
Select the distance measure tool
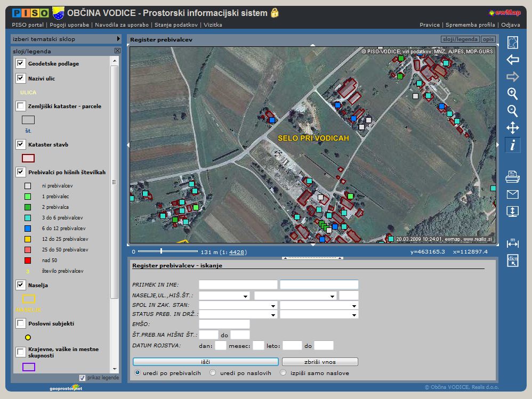tap(512, 243)
